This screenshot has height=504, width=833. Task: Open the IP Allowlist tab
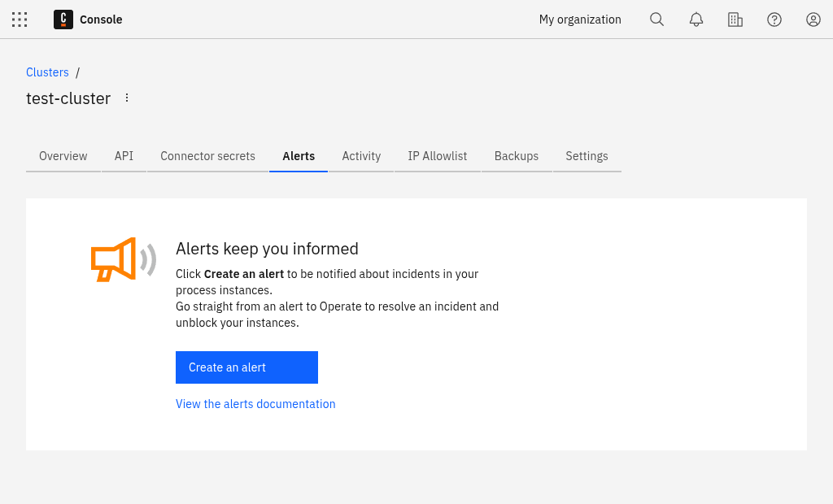[x=438, y=156]
